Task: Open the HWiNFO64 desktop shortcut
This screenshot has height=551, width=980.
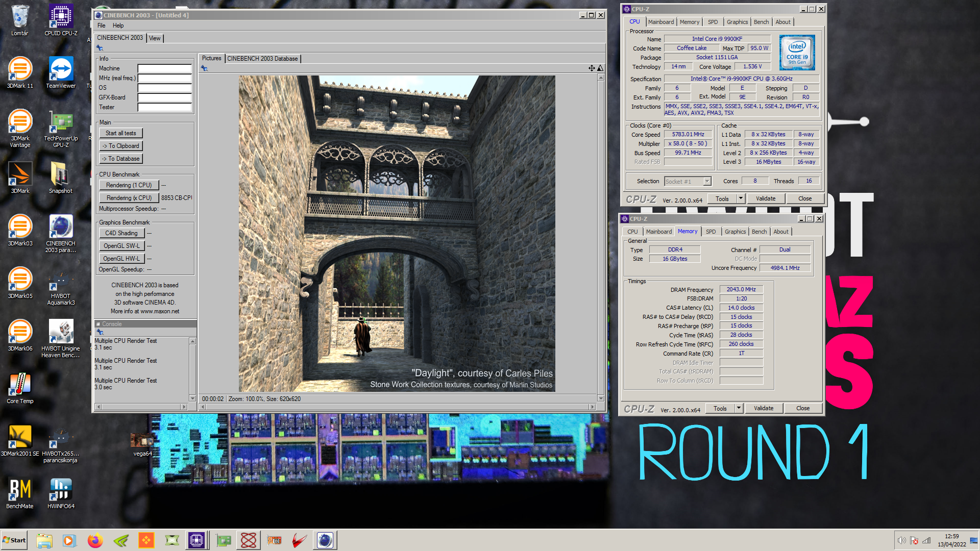Action: 61,493
